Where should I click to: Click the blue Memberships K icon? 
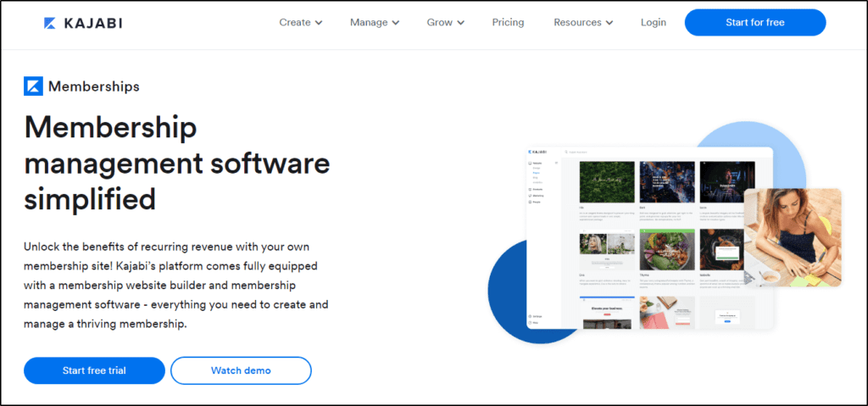click(33, 86)
